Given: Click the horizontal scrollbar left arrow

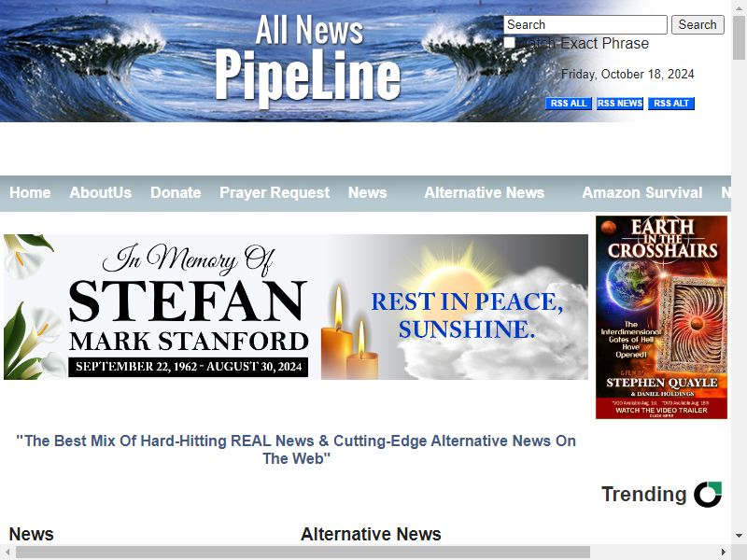Looking at the screenshot, I should click(7, 553).
